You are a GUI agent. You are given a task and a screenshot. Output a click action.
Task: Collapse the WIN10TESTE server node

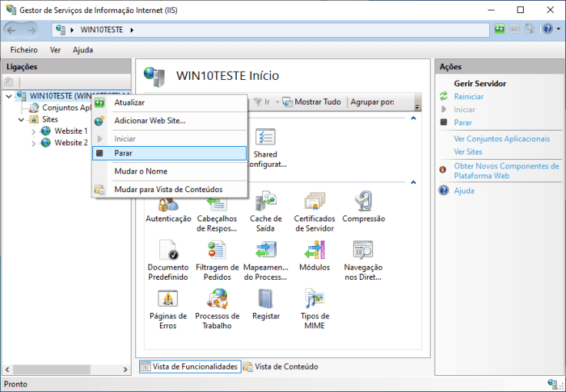[x=8, y=96]
